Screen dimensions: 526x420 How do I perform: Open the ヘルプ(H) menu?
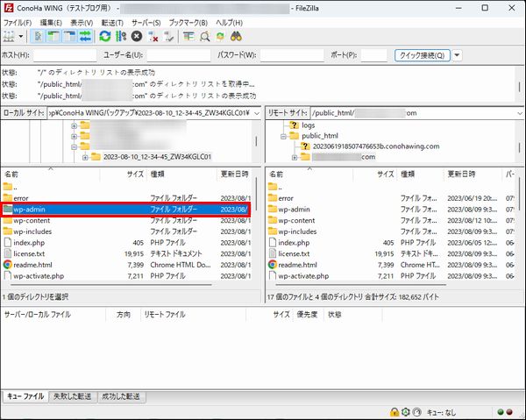(x=229, y=23)
